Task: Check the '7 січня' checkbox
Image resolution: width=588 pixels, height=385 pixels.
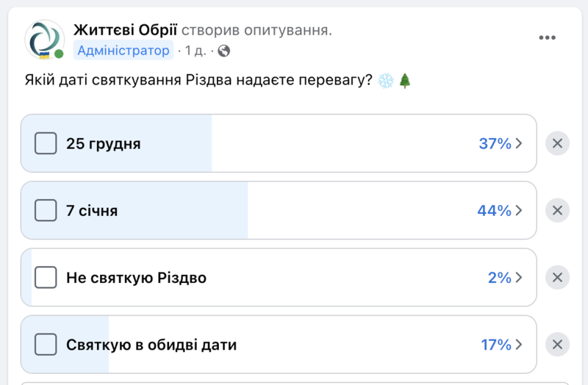Action: [x=46, y=211]
